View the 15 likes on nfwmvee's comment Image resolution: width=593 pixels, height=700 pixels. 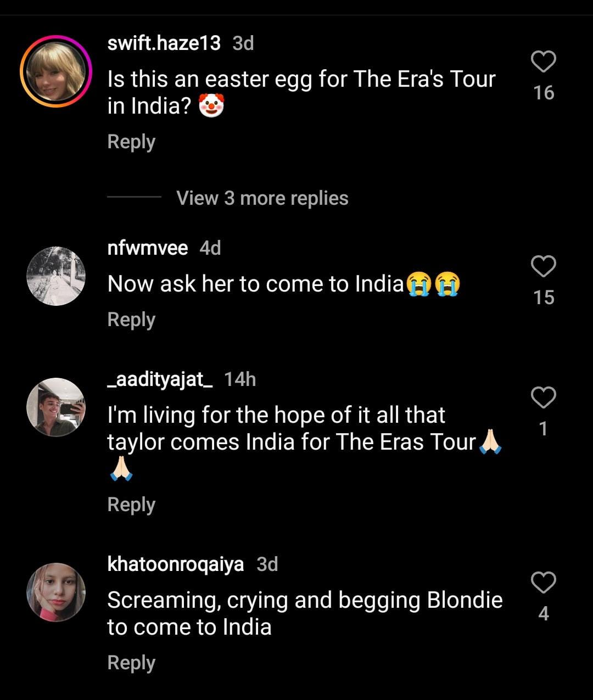point(544,298)
